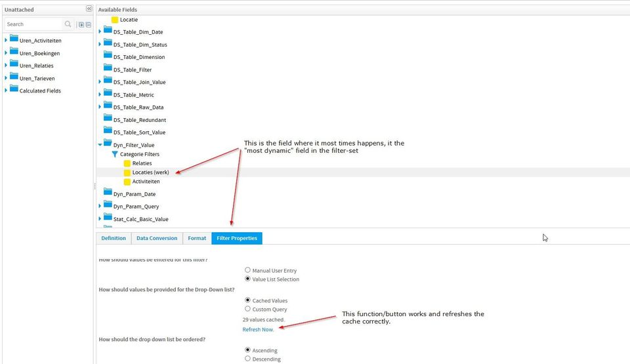Expand the Uren_Activiteiten folder

point(7,40)
